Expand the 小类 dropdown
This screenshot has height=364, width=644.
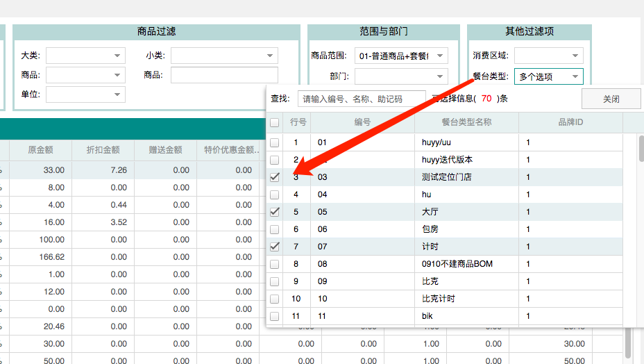(224, 56)
